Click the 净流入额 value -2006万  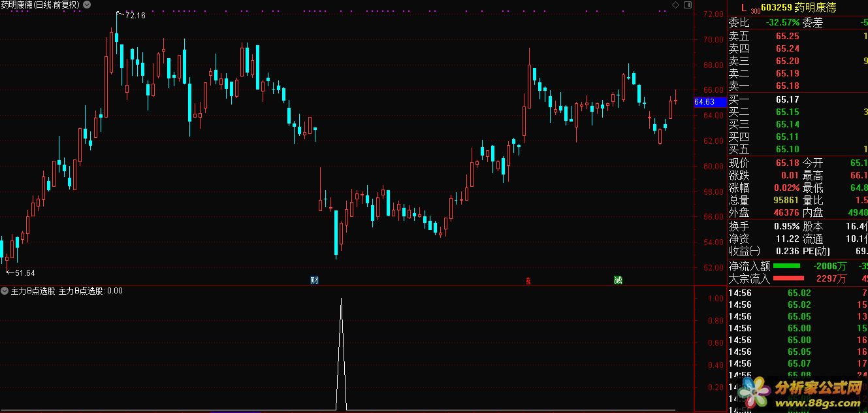[x=829, y=266]
